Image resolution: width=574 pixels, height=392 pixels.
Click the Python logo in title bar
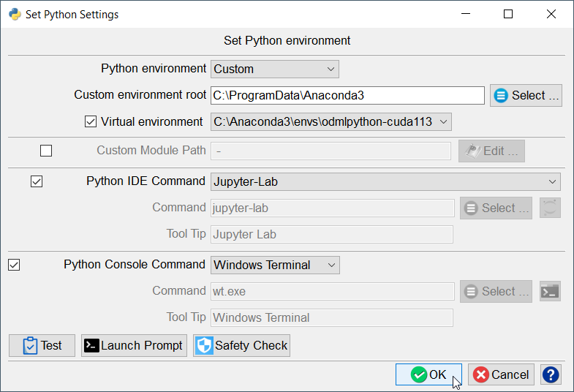tap(14, 14)
